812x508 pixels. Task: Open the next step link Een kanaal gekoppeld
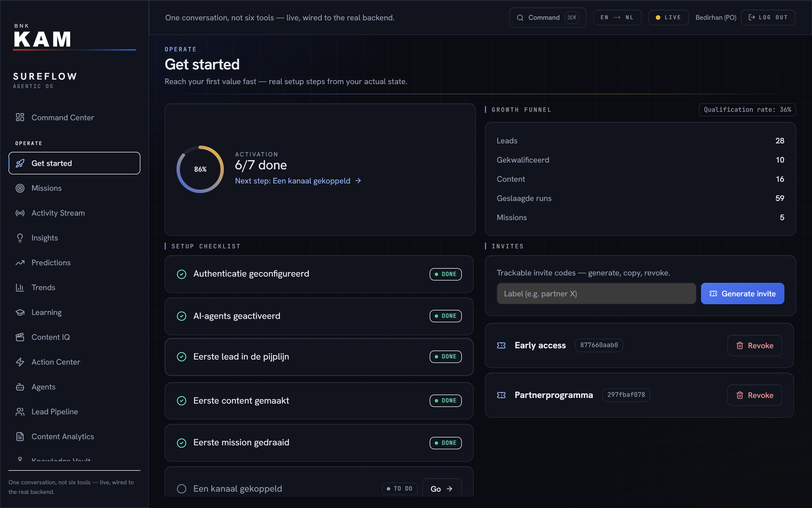(x=298, y=181)
